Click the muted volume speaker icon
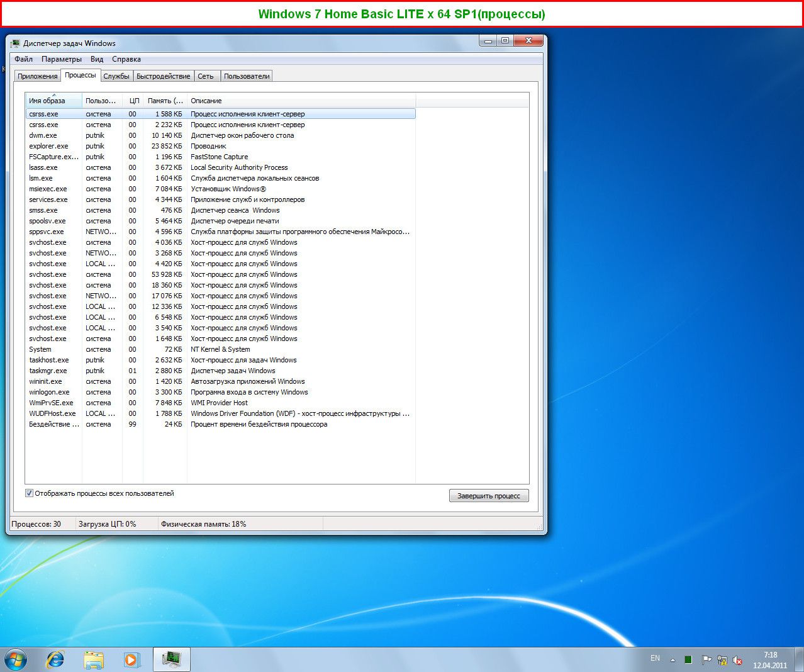The width and height of the screenshot is (804, 672). point(737,660)
